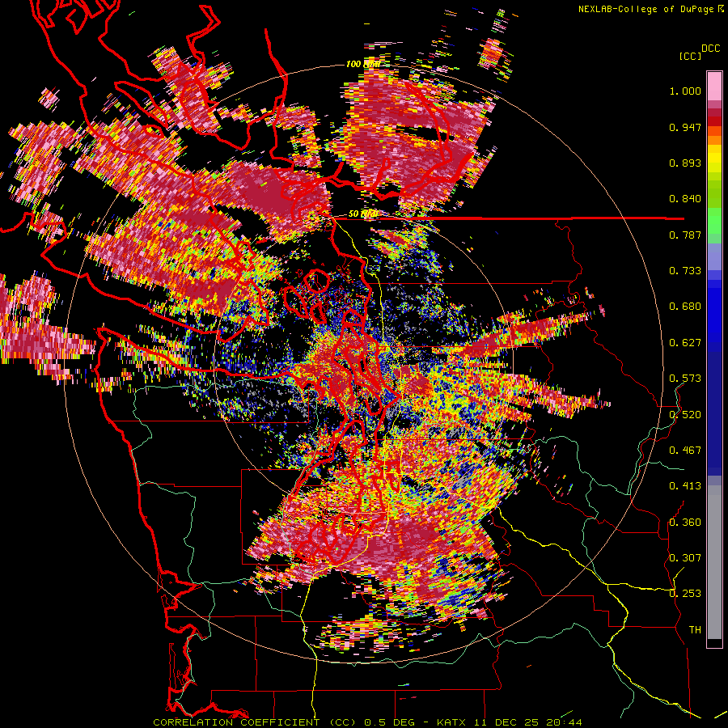This screenshot has width=728, height=728.
Task: Click the DCC product label above the color bar
Action: click(x=710, y=49)
